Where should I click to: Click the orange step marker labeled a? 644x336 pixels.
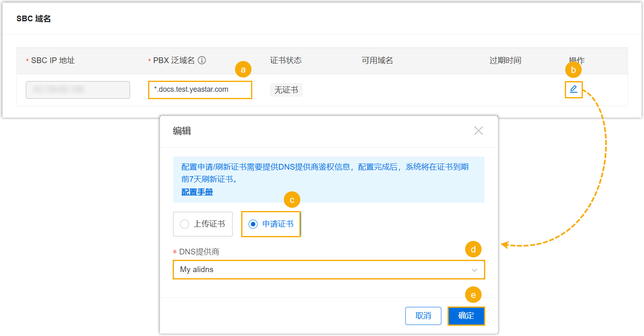pyautogui.click(x=243, y=70)
